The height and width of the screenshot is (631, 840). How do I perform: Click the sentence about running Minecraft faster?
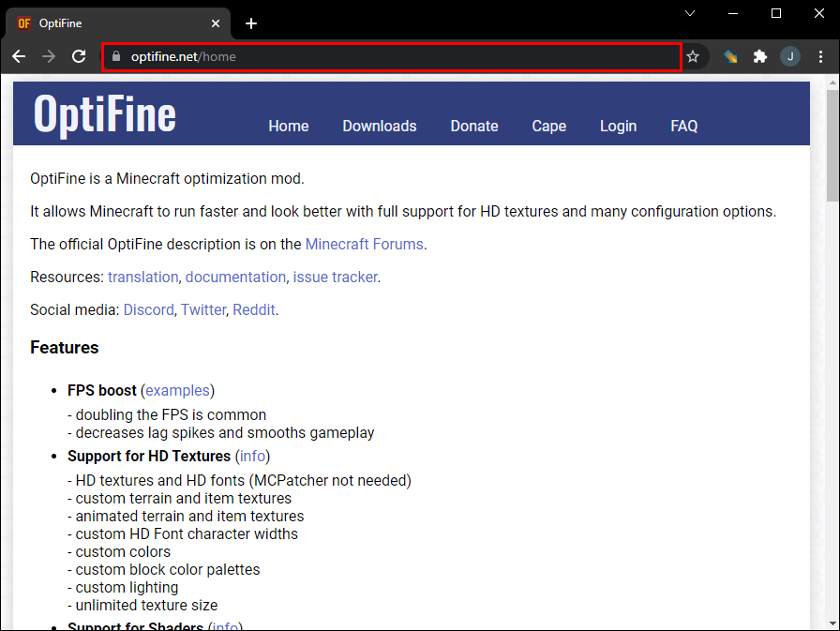coord(403,212)
